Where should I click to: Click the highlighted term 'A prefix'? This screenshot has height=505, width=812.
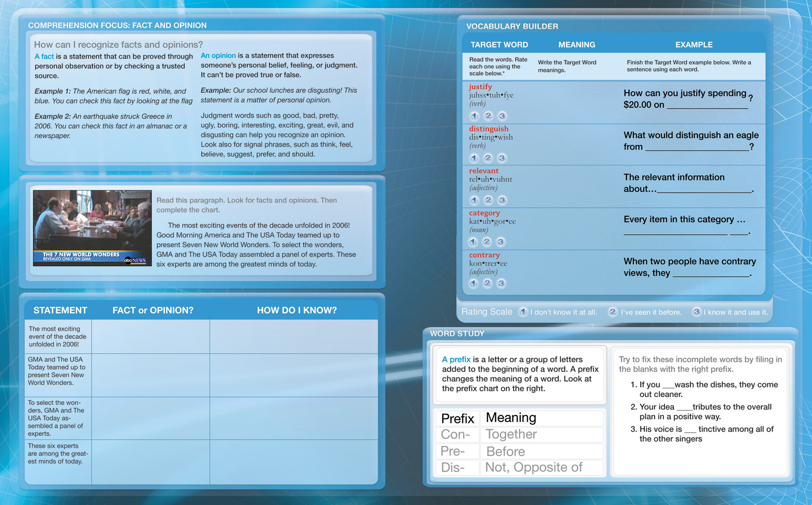point(456,359)
